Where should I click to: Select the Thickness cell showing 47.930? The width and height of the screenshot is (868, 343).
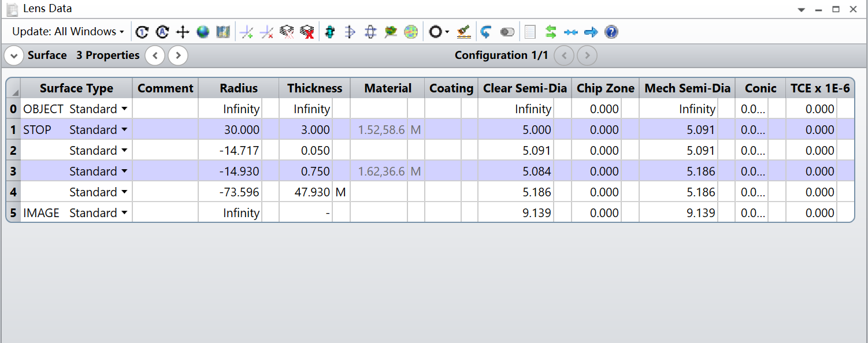coord(306,192)
